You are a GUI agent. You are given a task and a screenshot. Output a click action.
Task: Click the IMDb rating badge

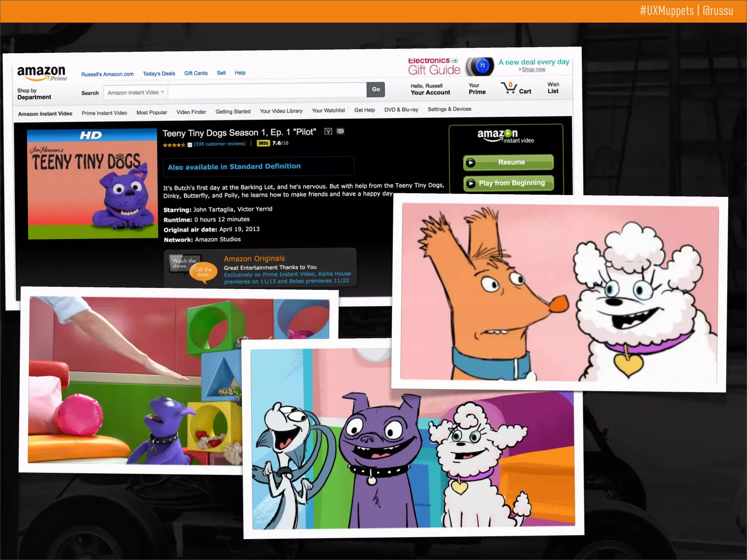[x=263, y=143]
